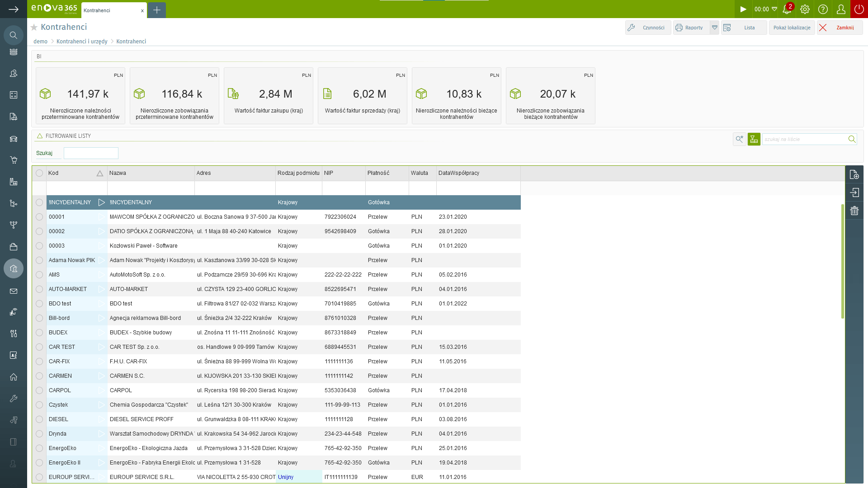
Task: Expand row 00003 arrow
Action: click(x=101, y=246)
